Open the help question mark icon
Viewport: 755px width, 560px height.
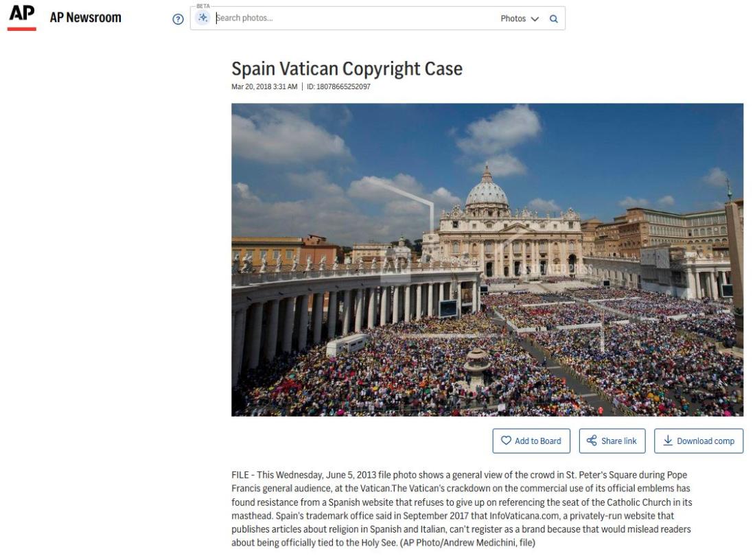point(178,19)
